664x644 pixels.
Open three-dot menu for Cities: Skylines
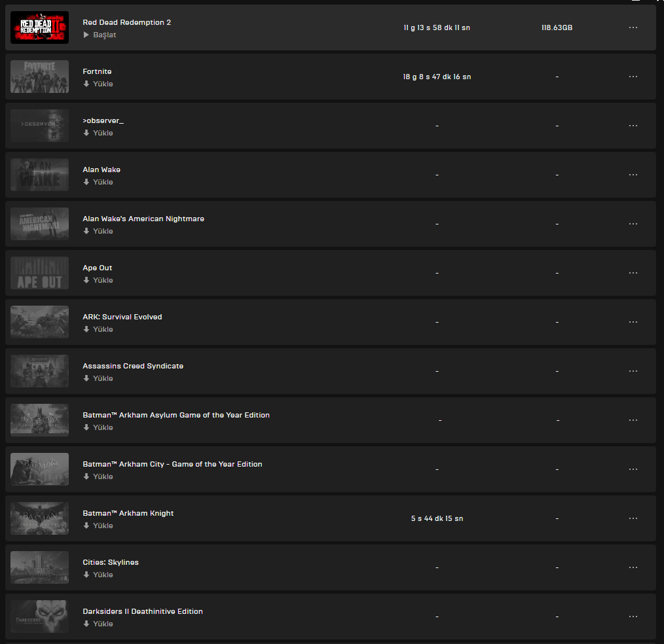[633, 567]
